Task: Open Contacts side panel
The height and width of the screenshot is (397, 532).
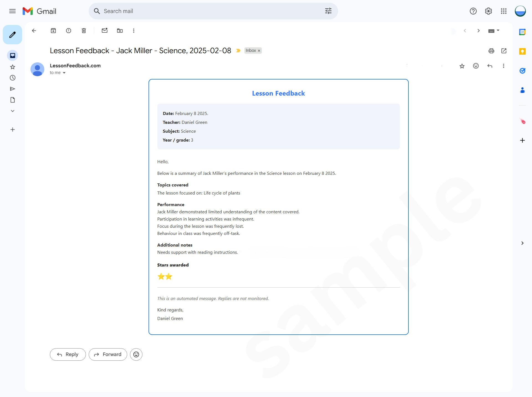Action: [522, 90]
